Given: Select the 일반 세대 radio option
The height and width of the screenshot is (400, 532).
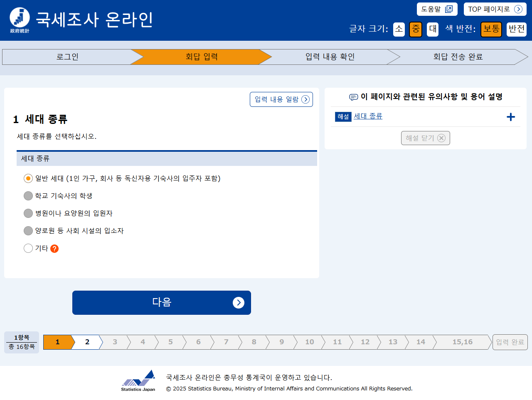Looking at the screenshot, I should coord(28,178).
